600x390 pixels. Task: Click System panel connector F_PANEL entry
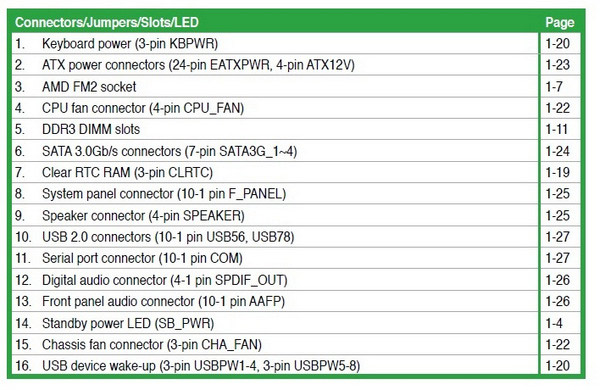tap(275, 194)
